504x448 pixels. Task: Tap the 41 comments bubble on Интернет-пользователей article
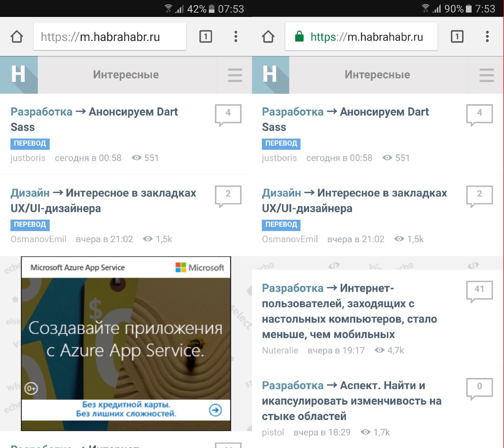[479, 290]
